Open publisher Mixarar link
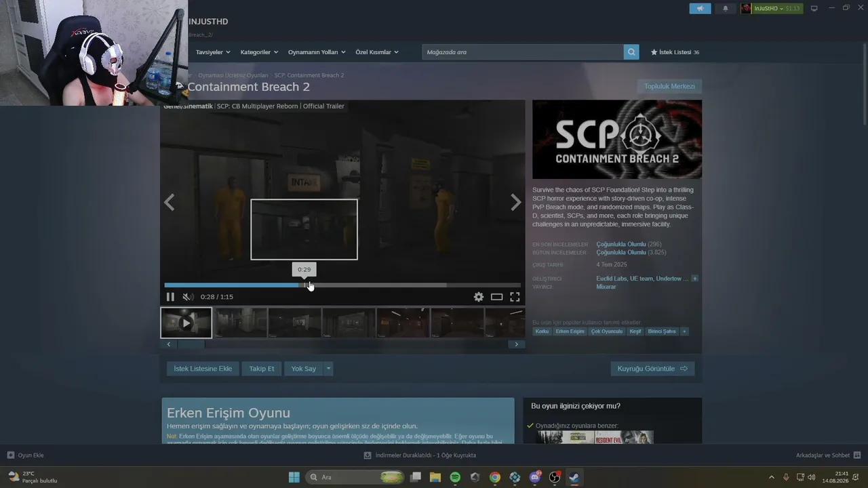868x488 pixels. tap(606, 287)
